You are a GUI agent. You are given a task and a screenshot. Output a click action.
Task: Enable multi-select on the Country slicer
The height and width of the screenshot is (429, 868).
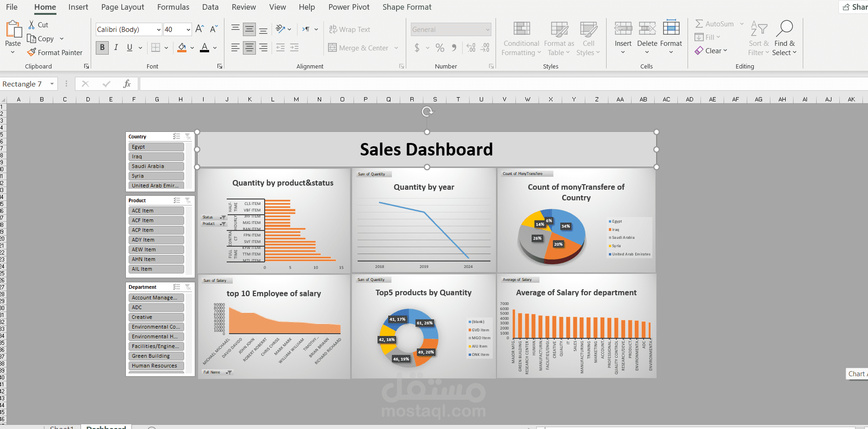[176, 136]
